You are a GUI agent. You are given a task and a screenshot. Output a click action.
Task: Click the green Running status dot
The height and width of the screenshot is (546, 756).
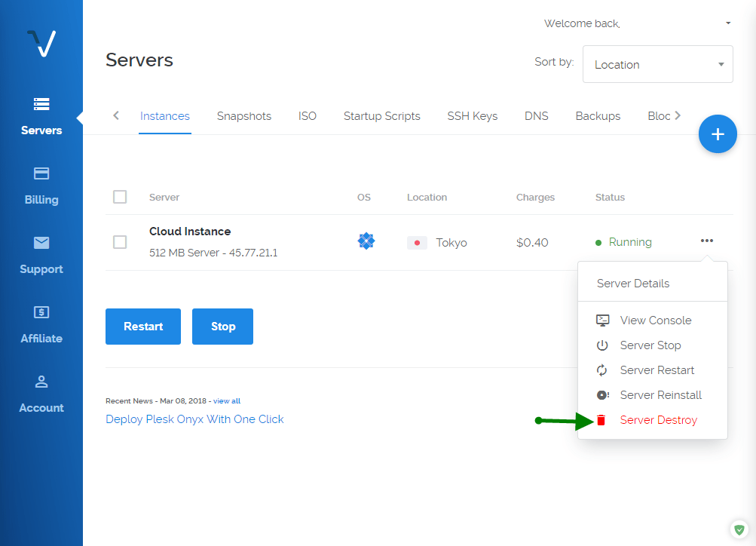[x=598, y=243]
